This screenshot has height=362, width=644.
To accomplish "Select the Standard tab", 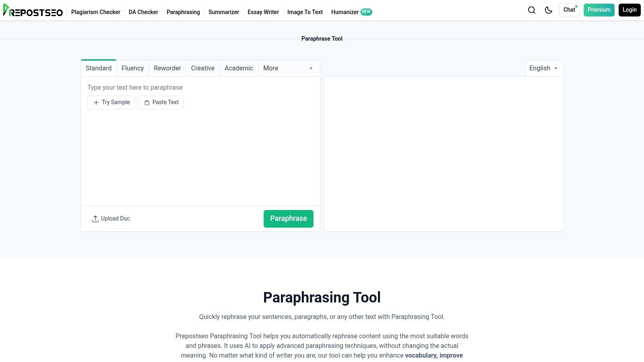I will click(98, 68).
